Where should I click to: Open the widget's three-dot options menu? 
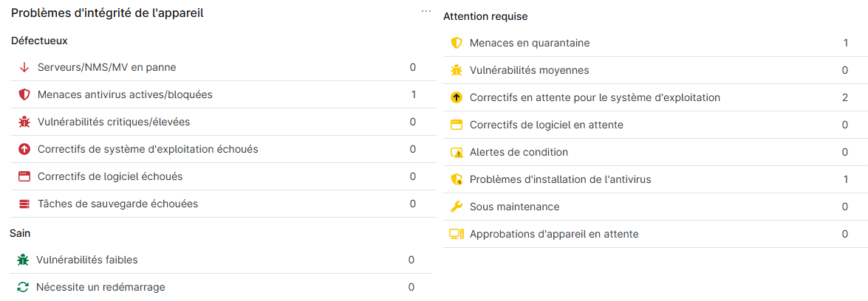426,12
